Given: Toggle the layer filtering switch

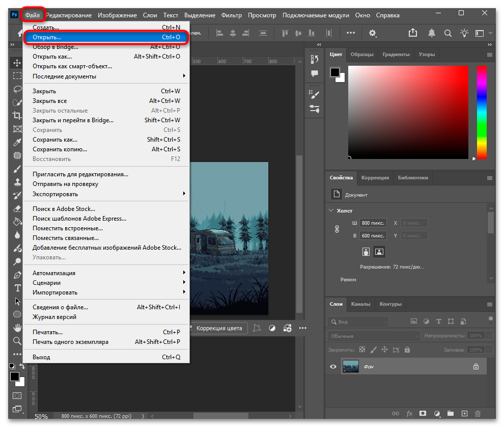Looking at the screenshot, I should click(x=490, y=321).
